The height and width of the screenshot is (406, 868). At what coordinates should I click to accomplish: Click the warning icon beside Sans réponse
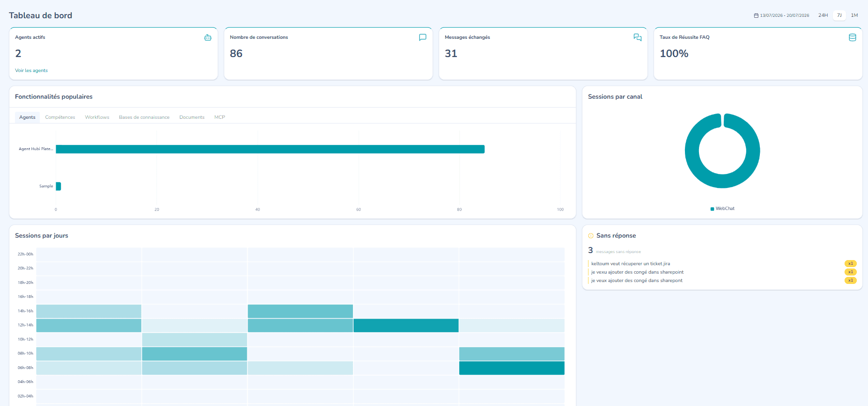point(591,236)
